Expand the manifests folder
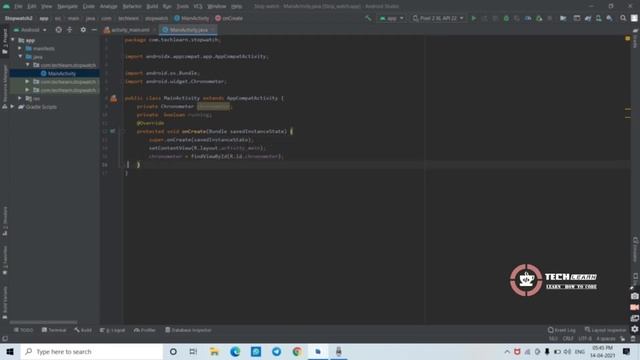Screen dimensions: 640x360 20,48
